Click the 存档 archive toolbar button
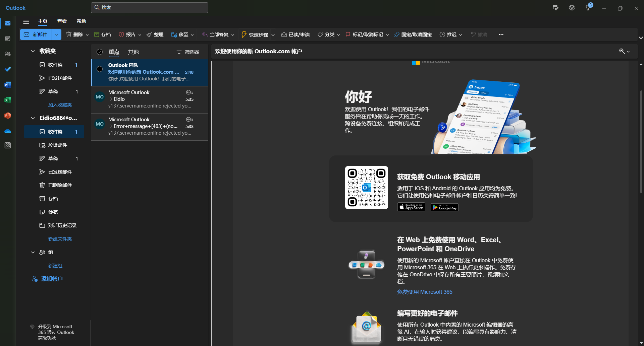Screen dimensions: 644x346 (102, 34)
